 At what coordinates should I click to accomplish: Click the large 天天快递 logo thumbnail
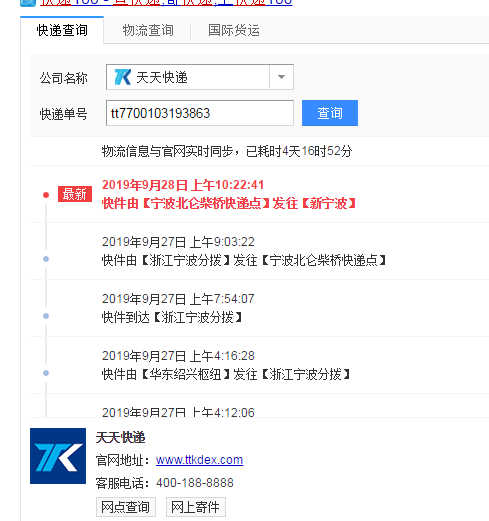(x=58, y=456)
